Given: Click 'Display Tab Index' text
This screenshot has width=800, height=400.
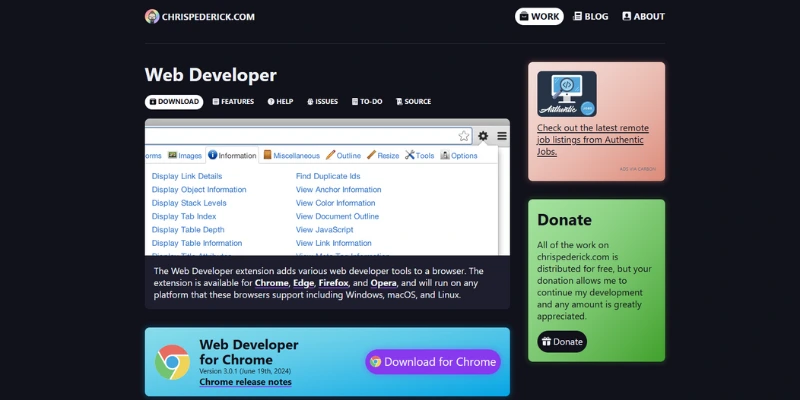Looking at the screenshot, I should tap(184, 216).
